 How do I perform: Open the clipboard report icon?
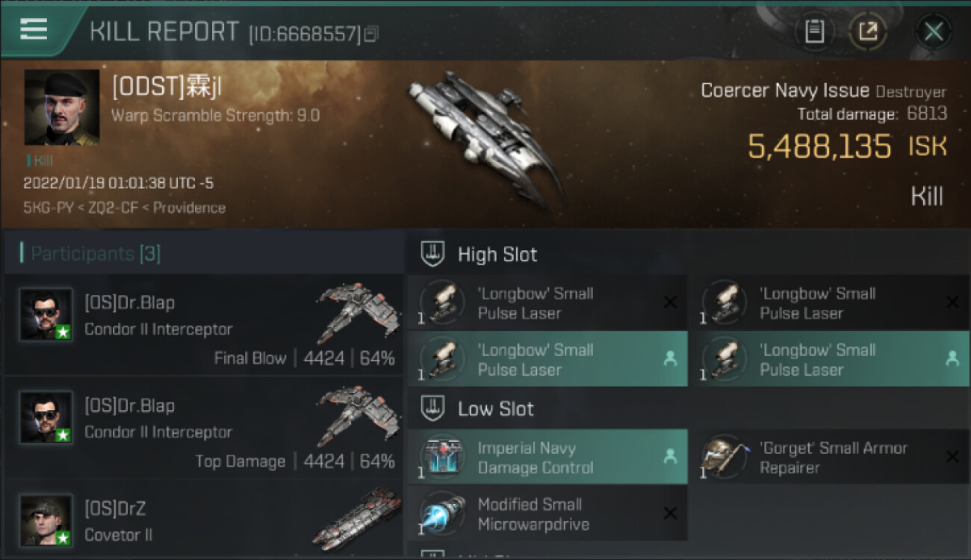(x=814, y=31)
